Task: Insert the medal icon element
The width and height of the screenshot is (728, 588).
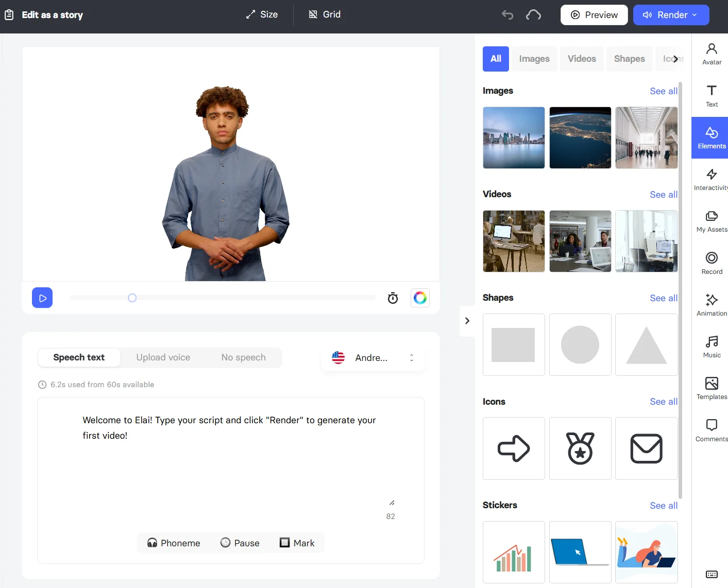Action: coord(580,448)
